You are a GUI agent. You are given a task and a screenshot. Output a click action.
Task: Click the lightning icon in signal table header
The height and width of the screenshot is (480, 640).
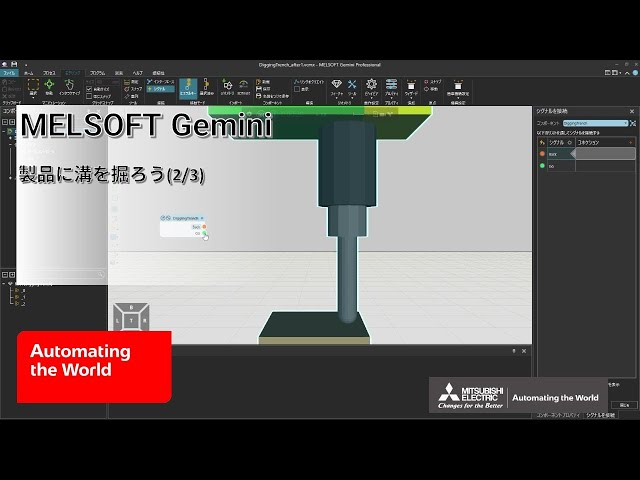(542, 142)
